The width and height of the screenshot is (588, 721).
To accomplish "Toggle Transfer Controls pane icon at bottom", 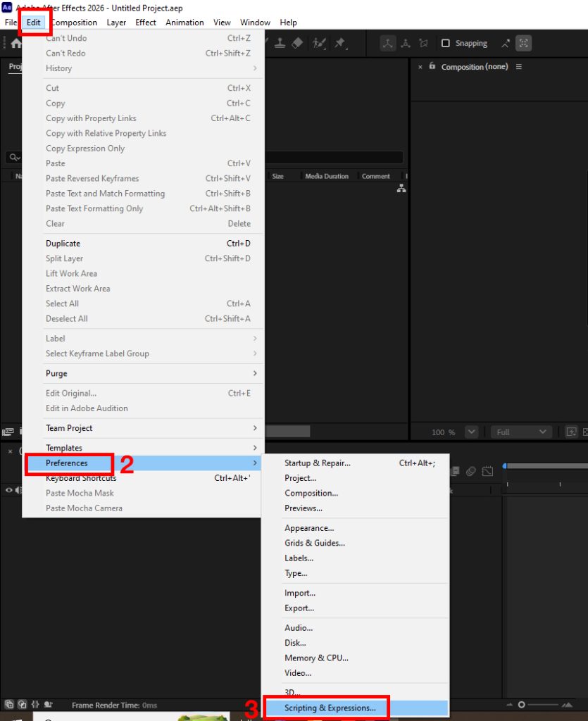I will pos(22,704).
